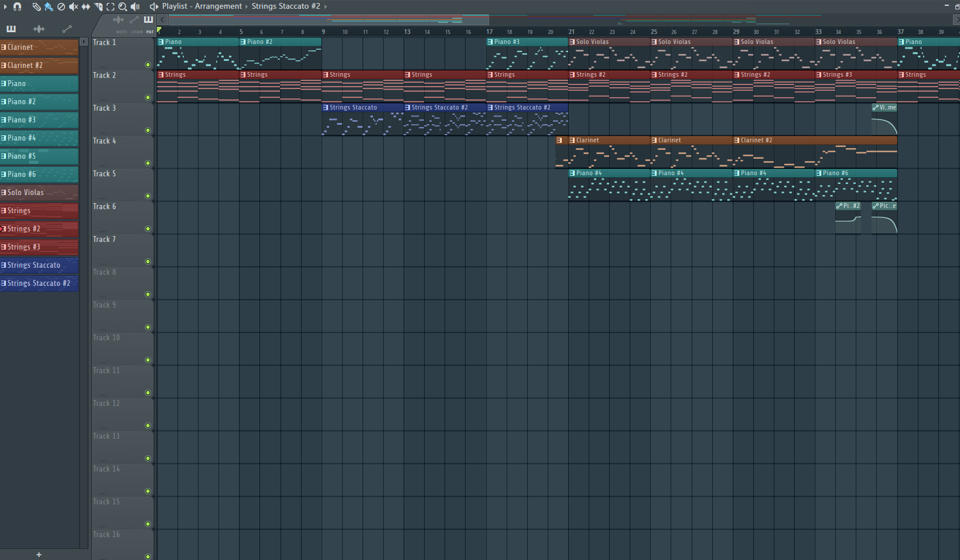The image size is (960, 560).
Task: Select the Slip tool
Action: click(x=86, y=6)
